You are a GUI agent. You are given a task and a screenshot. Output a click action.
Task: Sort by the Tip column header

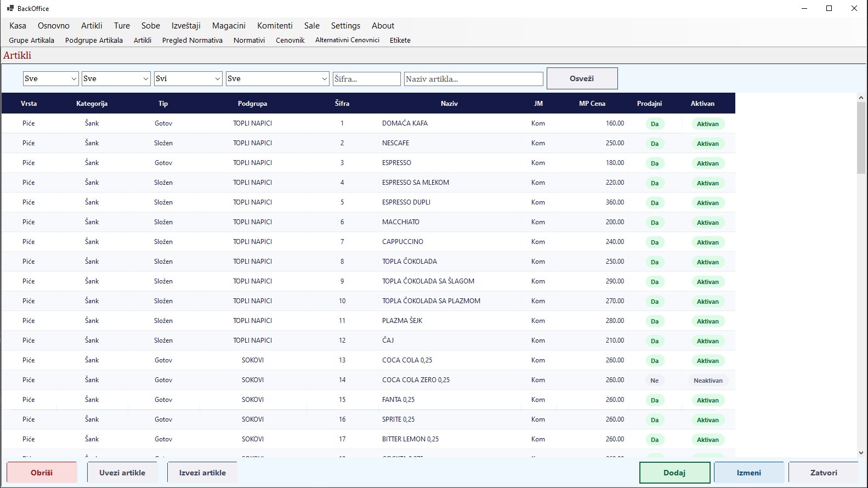[x=163, y=103]
